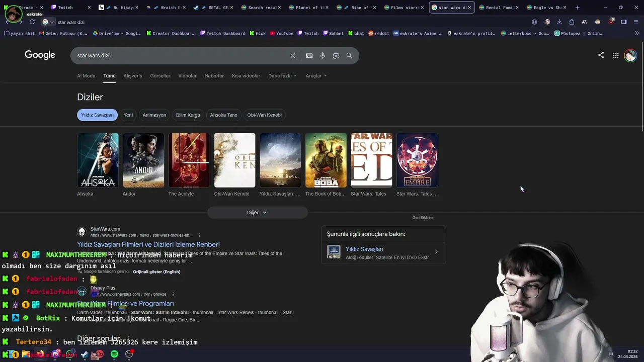
Task: Open Steam from the taskbar
Action: point(85,354)
